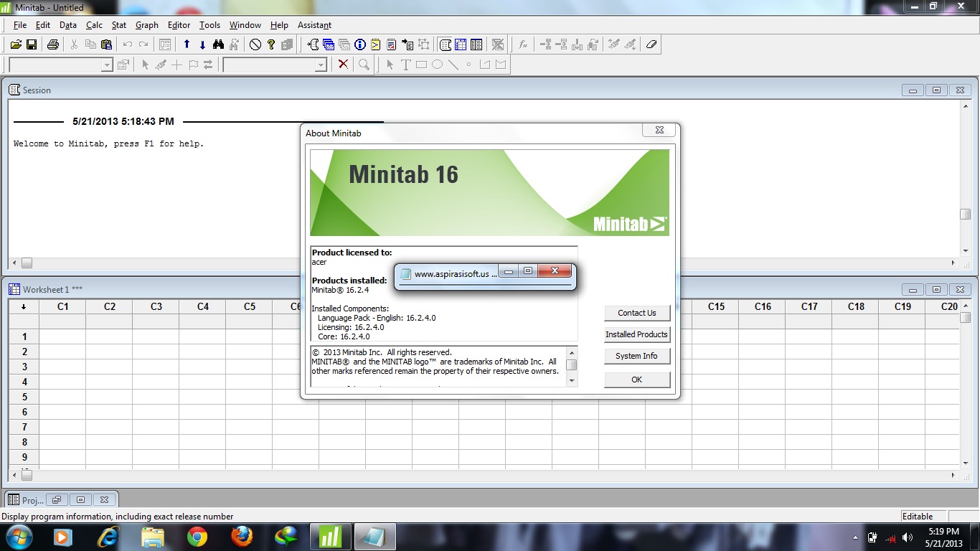
Task: Select the Line annotation tool
Action: pyautogui.click(x=453, y=65)
